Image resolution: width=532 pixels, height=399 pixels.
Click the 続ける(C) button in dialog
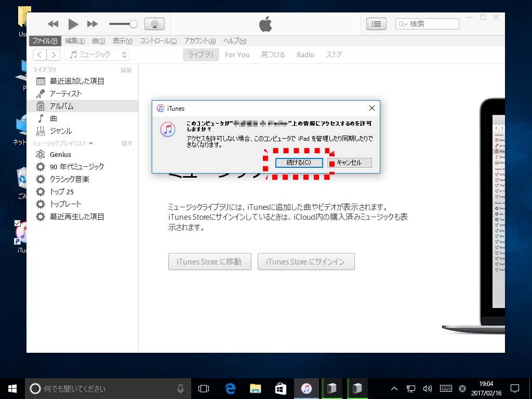pos(299,163)
